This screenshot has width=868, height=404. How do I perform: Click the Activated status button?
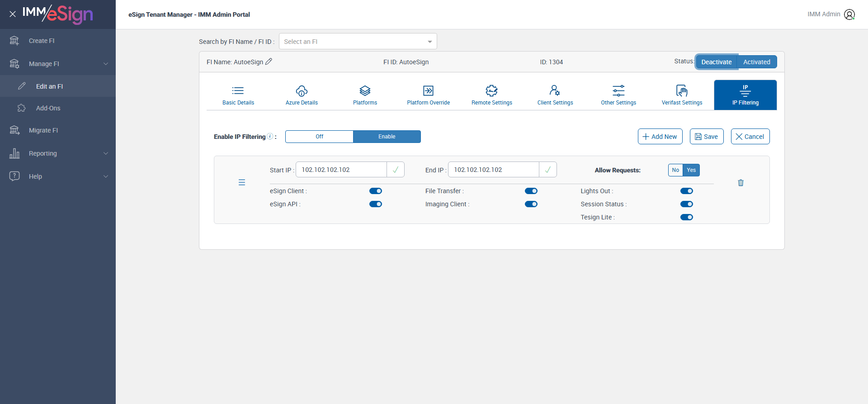tap(757, 62)
